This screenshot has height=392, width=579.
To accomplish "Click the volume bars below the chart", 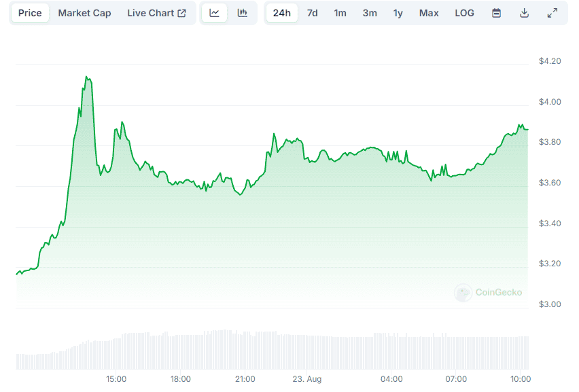I will (272, 350).
